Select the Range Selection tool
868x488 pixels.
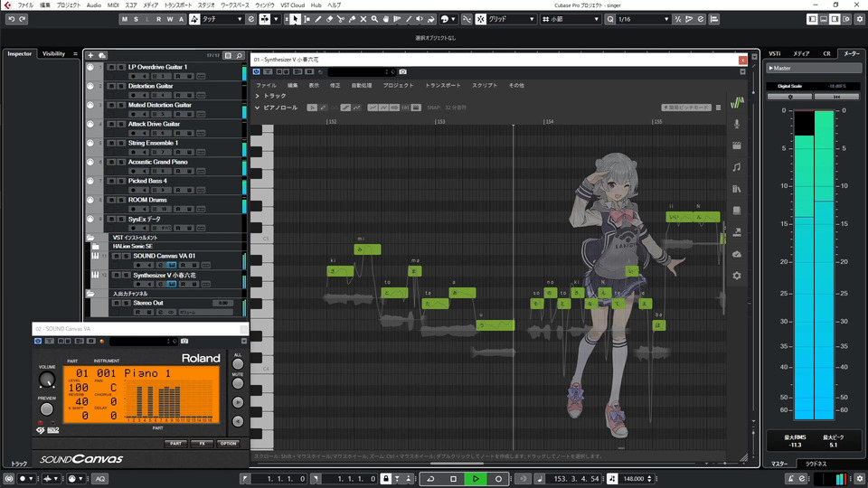[307, 19]
